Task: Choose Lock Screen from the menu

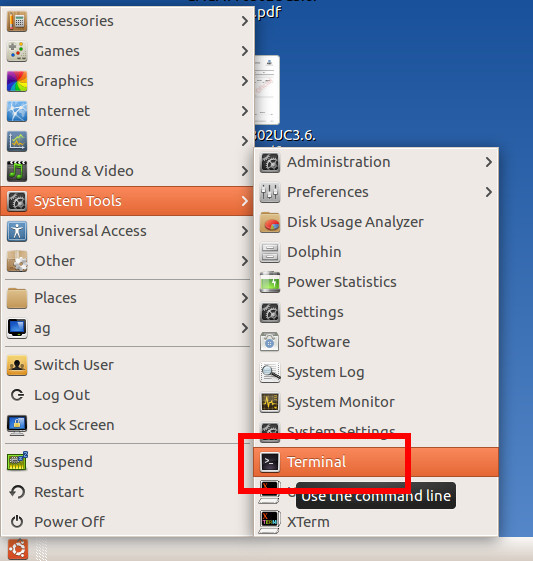Action: [127, 425]
